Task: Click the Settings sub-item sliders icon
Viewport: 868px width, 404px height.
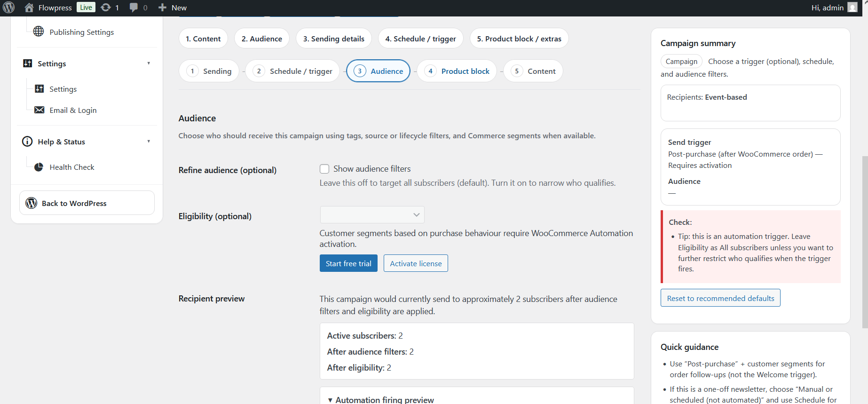Action: [39, 88]
